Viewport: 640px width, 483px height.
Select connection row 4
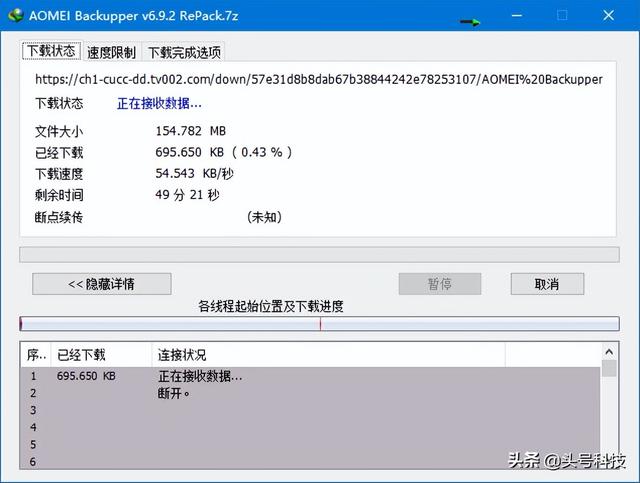310,427
